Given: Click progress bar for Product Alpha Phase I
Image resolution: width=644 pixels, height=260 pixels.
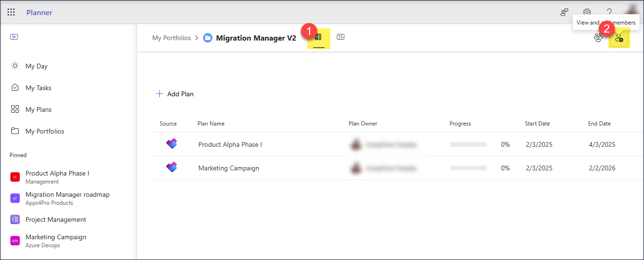Looking at the screenshot, I should point(468,144).
